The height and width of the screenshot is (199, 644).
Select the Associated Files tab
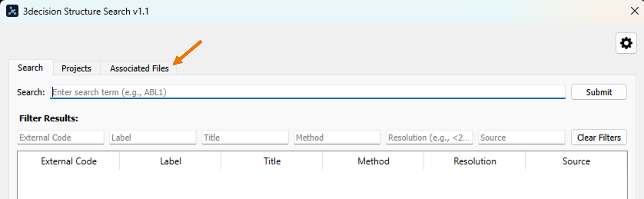click(139, 68)
